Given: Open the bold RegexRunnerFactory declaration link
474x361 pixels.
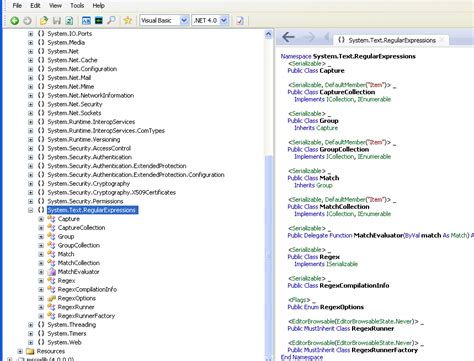Looking at the screenshot, I should 385,350.
